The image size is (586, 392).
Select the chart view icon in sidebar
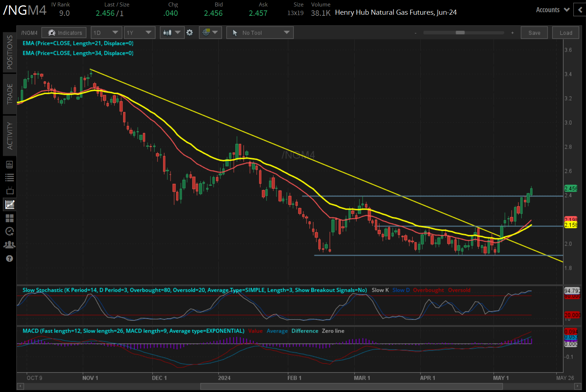10,204
